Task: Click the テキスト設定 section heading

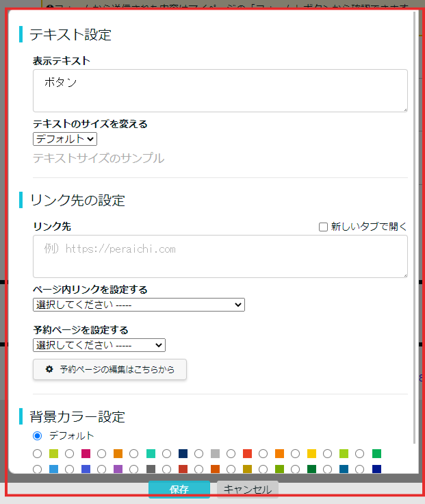Action: coord(70,34)
